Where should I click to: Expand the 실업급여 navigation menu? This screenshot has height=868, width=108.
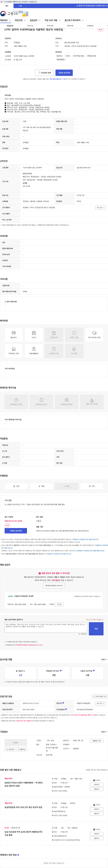click(35, 20)
